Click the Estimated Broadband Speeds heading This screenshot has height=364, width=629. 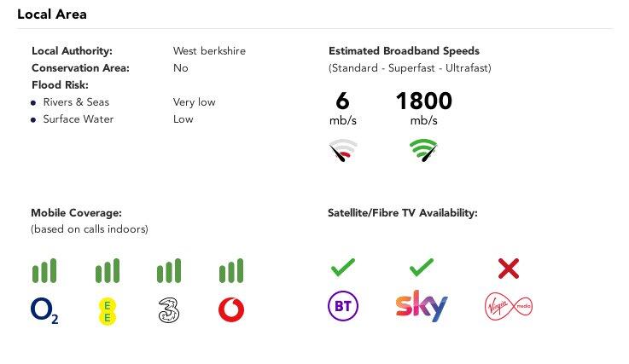404,51
